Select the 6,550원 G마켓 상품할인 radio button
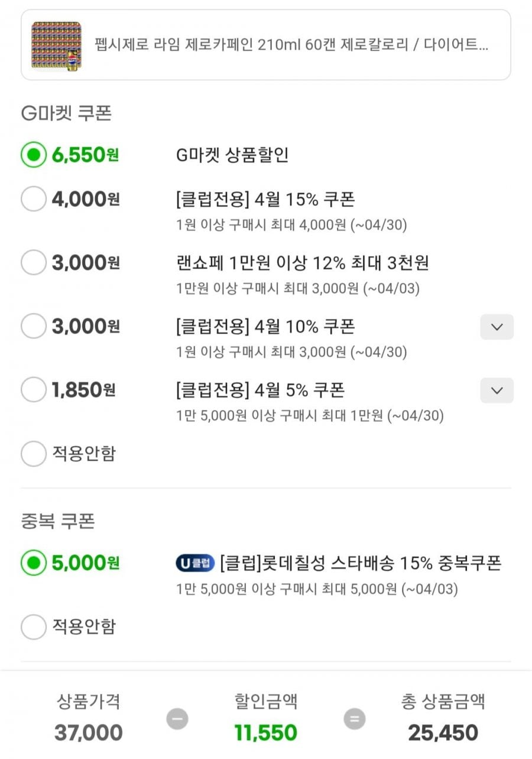The height and width of the screenshot is (759, 532). pos(34,156)
